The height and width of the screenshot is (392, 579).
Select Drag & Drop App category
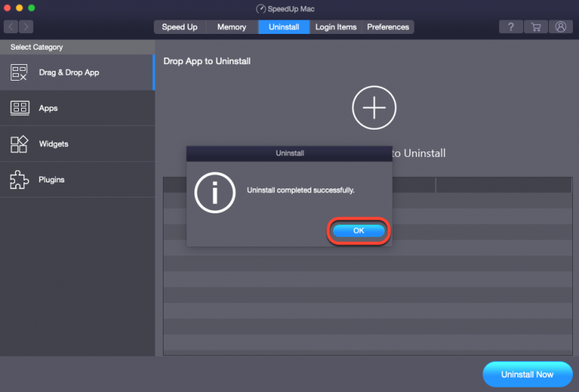(x=77, y=72)
